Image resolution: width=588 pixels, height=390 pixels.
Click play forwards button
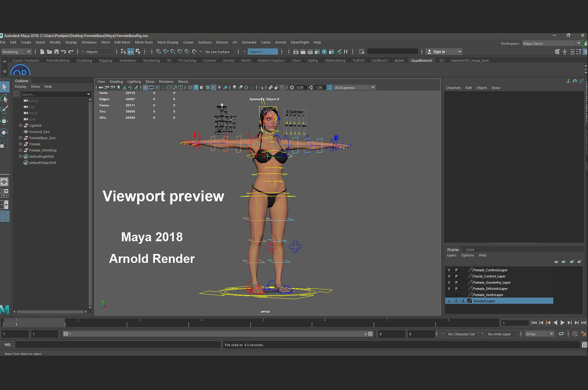562,323
